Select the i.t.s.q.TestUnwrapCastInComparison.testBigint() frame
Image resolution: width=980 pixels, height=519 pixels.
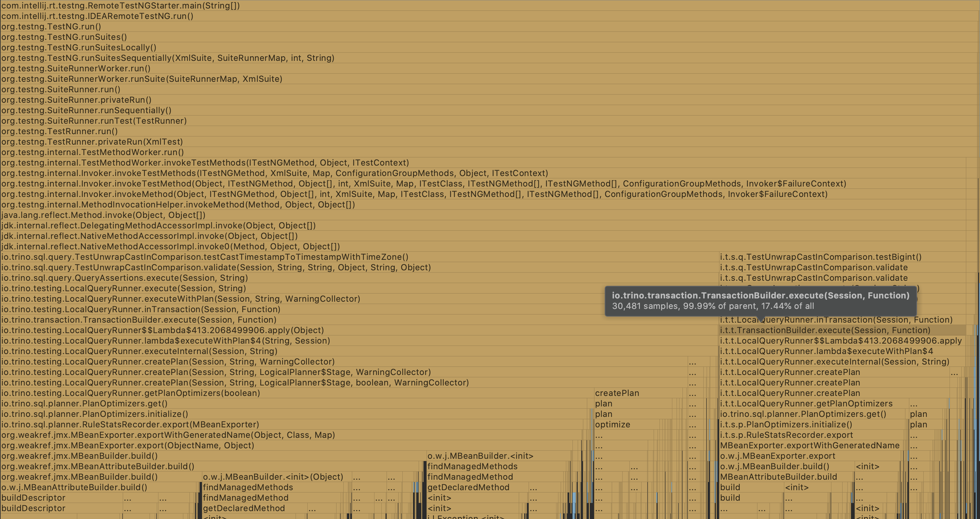[818, 257]
